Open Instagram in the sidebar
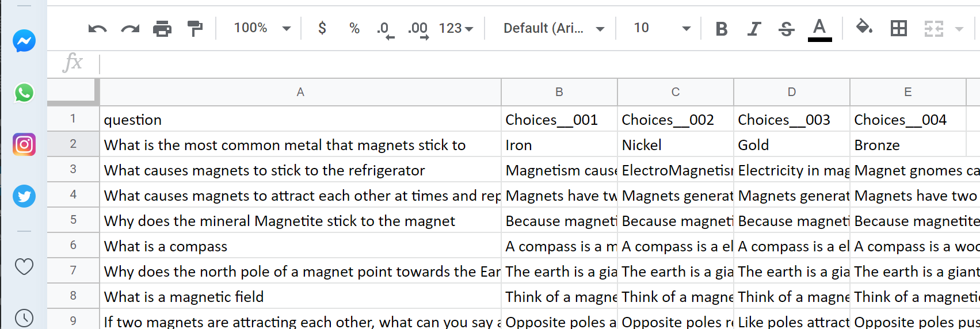This screenshot has width=980, height=329. click(x=24, y=144)
